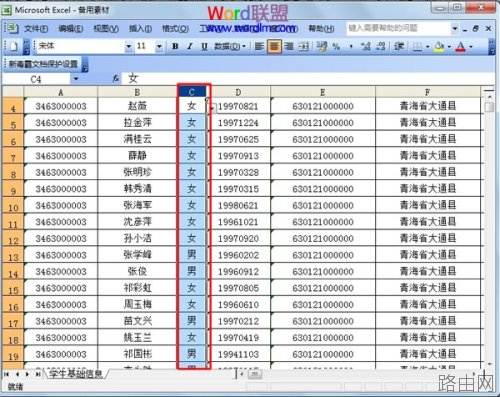
Task: Align text left in the toolbar
Action: 259,46
